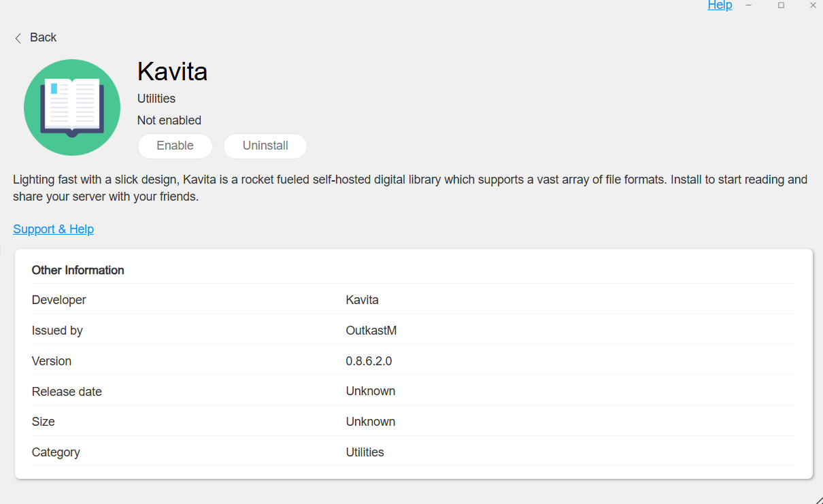Click the Release date row
The width and height of the screenshot is (823, 504).
(x=414, y=391)
